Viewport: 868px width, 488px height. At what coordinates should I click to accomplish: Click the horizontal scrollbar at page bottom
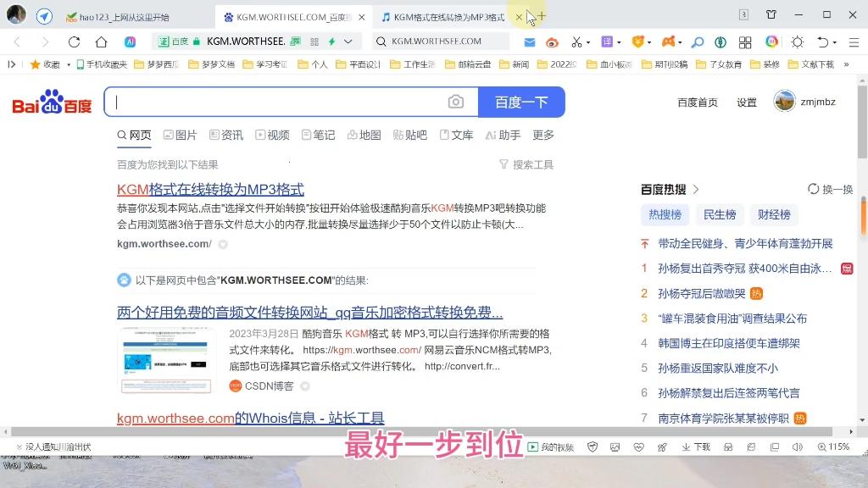point(420,431)
